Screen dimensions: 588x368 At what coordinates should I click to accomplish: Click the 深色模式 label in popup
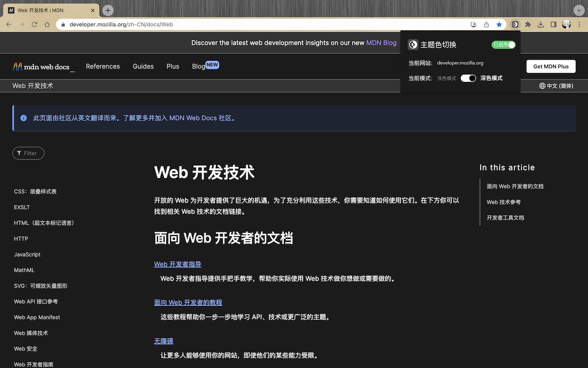[x=492, y=78]
